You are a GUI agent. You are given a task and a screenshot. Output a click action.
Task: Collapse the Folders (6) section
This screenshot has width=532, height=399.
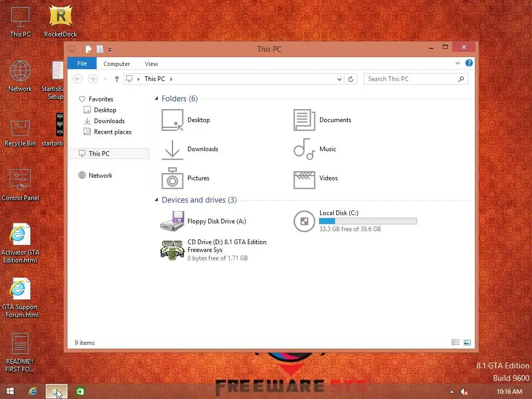(x=156, y=98)
